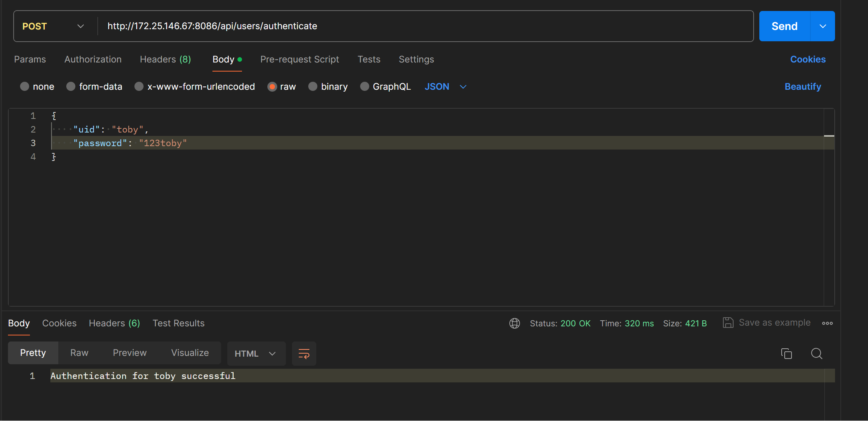Click the globe network information icon
The height and width of the screenshot is (421, 868).
tap(514, 323)
